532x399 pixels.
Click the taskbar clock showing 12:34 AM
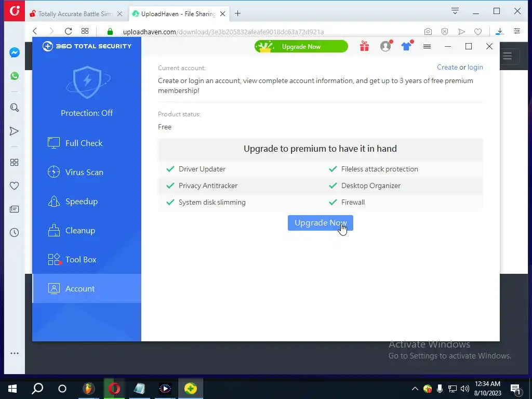coord(487,389)
